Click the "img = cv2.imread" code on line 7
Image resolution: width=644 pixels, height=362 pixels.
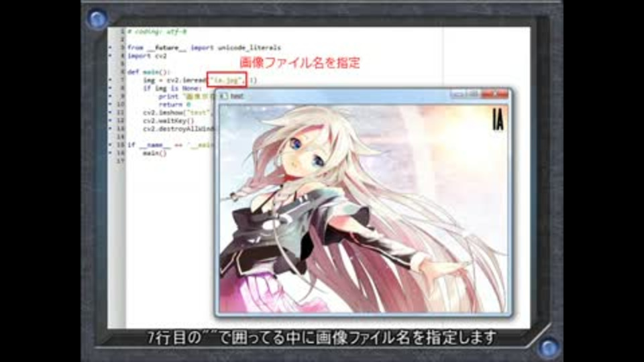(174, 80)
